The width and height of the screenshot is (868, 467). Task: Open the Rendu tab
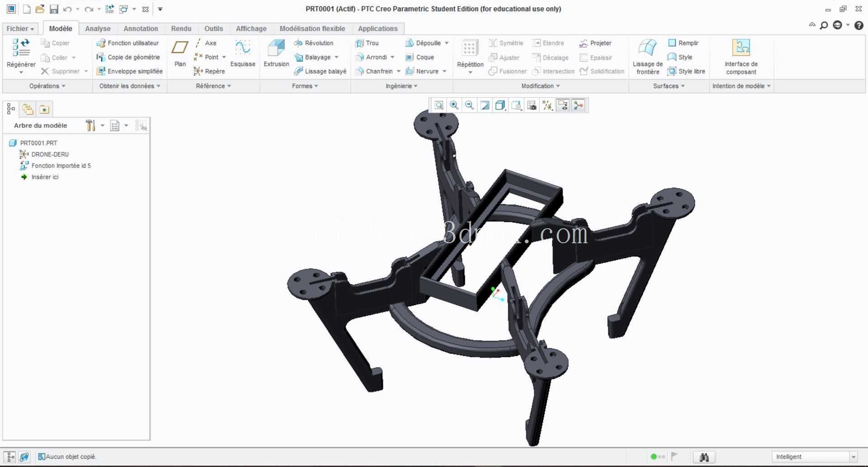[181, 28]
